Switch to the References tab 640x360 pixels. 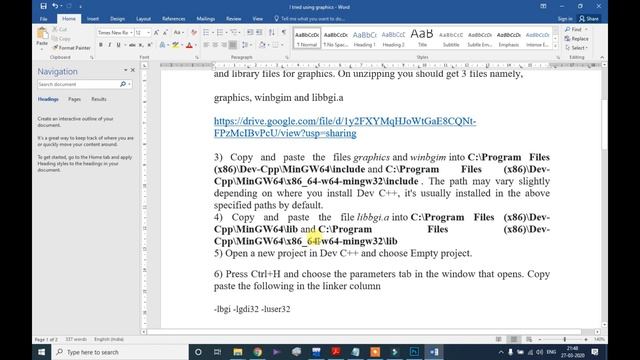click(173, 19)
